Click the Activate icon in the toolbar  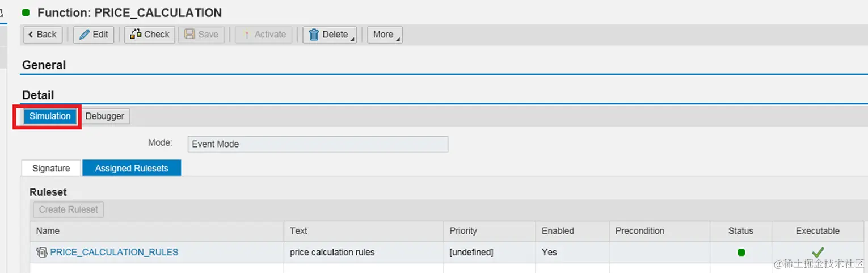246,35
